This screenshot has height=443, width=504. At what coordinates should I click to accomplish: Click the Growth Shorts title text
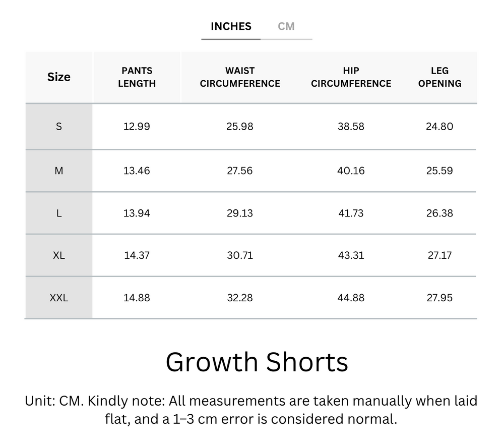pyautogui.click(x=258, y=361)
